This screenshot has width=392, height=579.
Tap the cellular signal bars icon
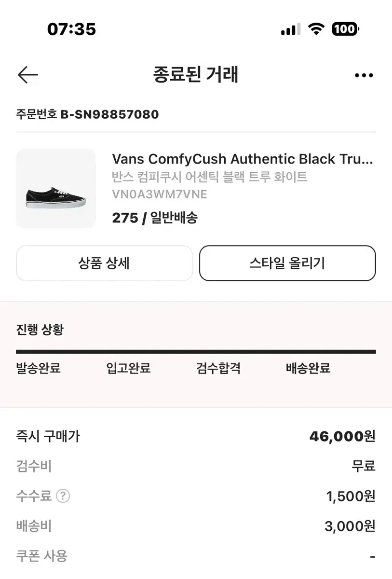click(x=290, y=29)
